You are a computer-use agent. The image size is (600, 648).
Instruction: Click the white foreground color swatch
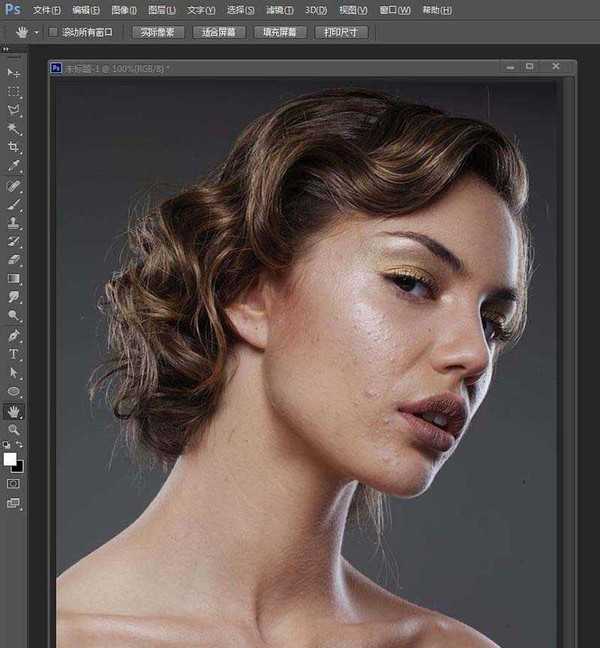(x=10, y=459)
